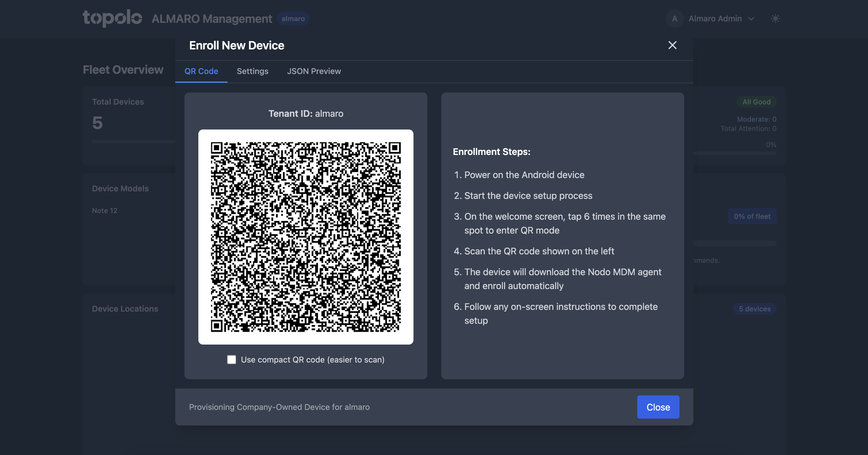The width and height of the screenshot is (868, 455).
Task: Click the Almaro Admin username
Action: (715, 19)
